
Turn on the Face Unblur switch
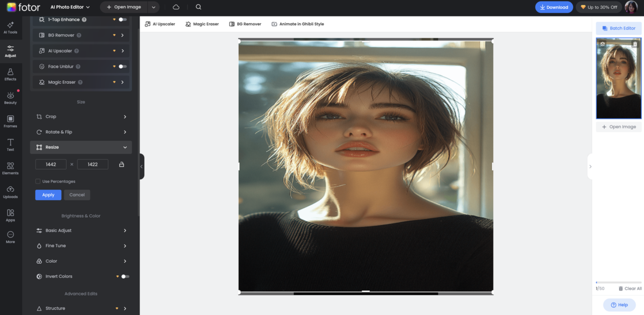(123, 67)
